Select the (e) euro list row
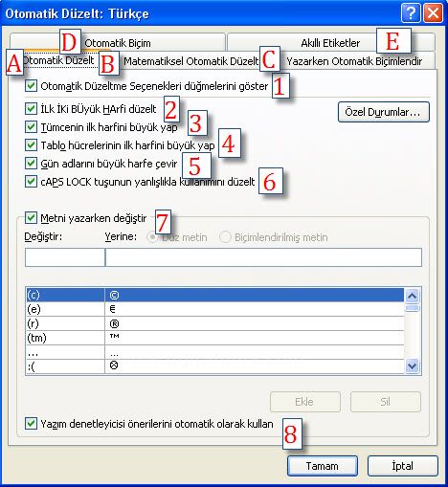The height and width of the screenshot is (487, 448). [215, 309]
